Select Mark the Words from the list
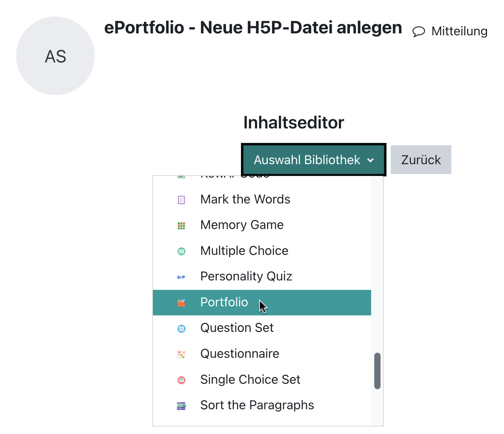The image size is (504, 434). (262, 199)
